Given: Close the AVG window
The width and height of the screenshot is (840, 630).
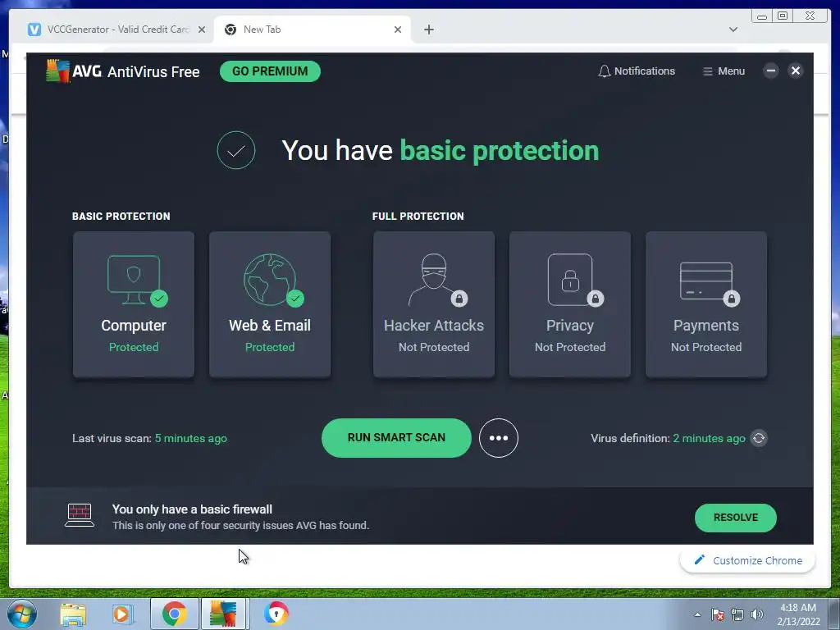Looking at the screenshot, I should [796, 71].
